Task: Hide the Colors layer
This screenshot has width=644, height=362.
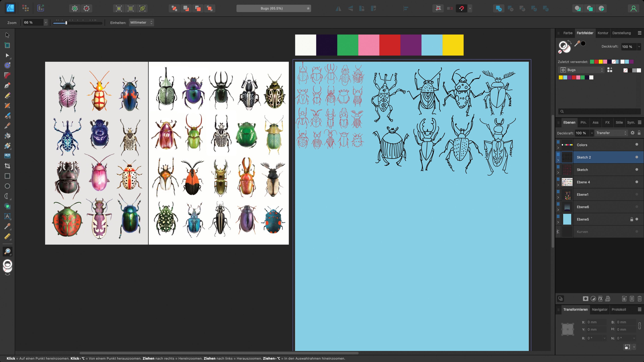Action: click(x=636, y=144)
